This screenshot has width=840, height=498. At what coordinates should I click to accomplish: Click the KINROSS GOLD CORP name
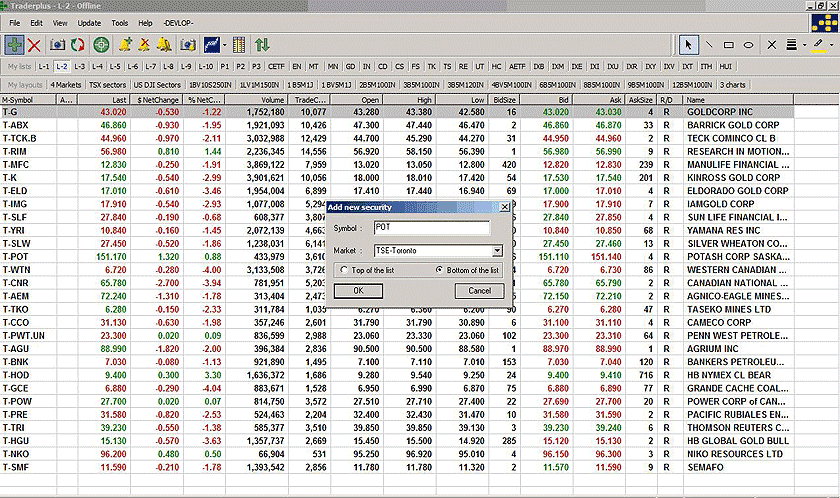point(733,177)
